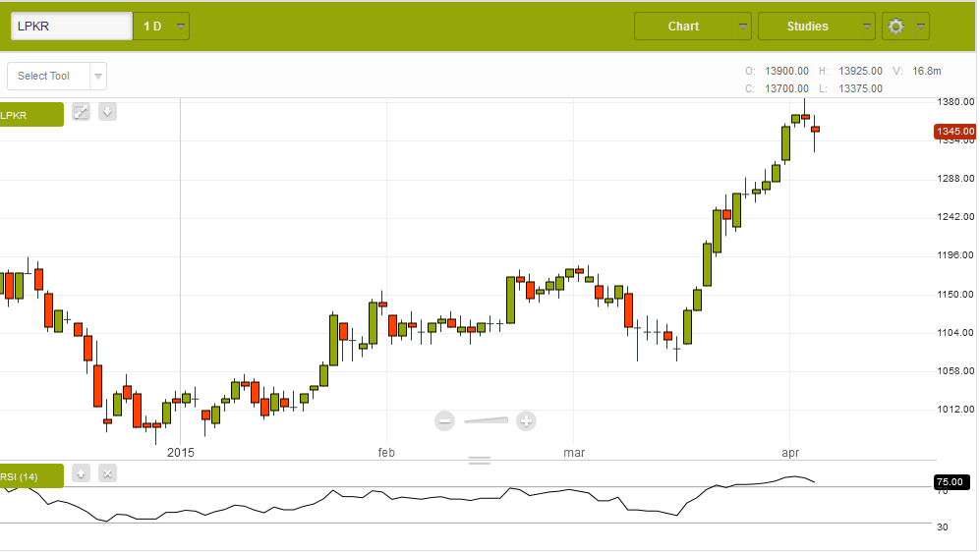
Task: Click the red 1345.00 current price tag
Action: tap(954, 132)
